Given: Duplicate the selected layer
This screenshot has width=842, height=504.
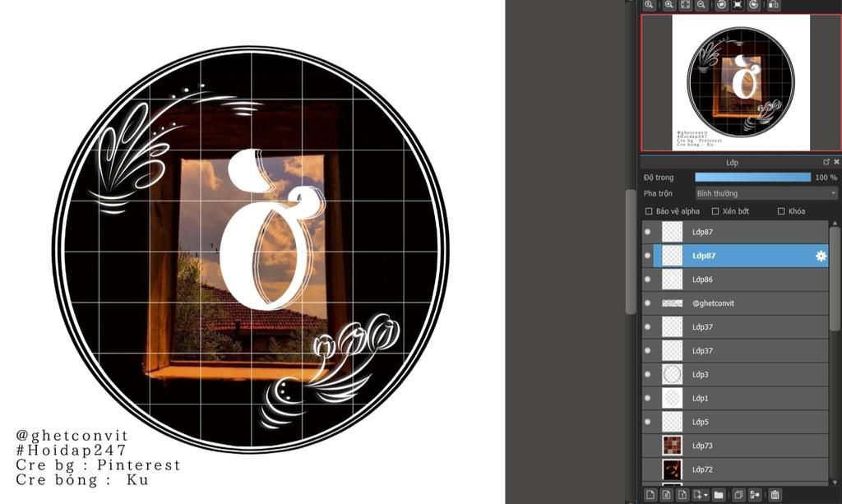Looking at the screenshot, I should point(738,495).
